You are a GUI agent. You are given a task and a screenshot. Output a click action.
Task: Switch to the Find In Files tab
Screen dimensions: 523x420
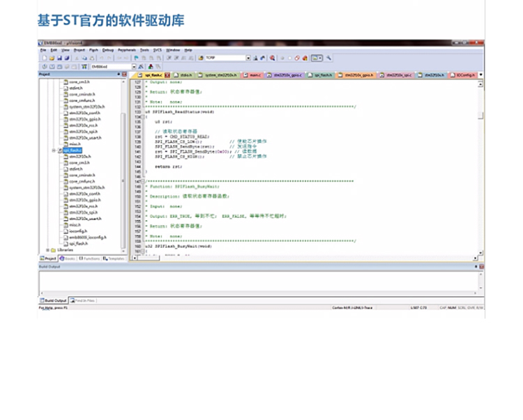[x=83, y=300]
